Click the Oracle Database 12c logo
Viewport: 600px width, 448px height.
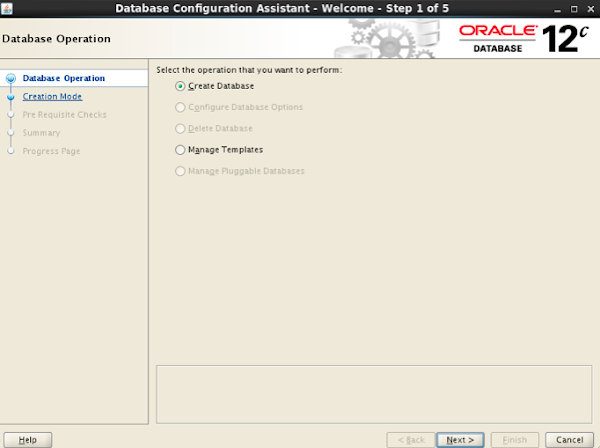tap(523, 39)
